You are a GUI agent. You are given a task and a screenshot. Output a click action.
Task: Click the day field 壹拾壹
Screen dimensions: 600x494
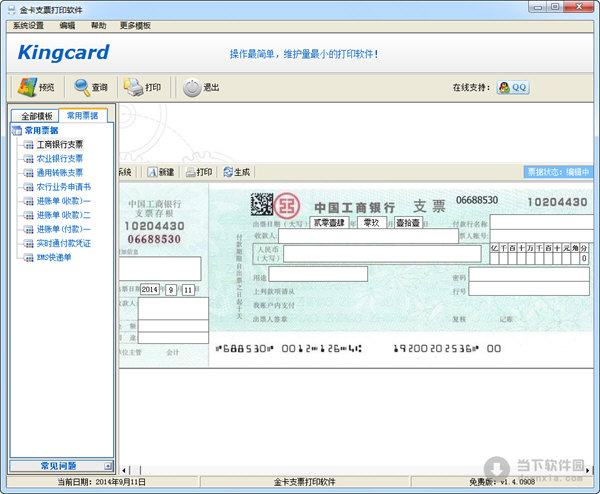tap(408, 223)
